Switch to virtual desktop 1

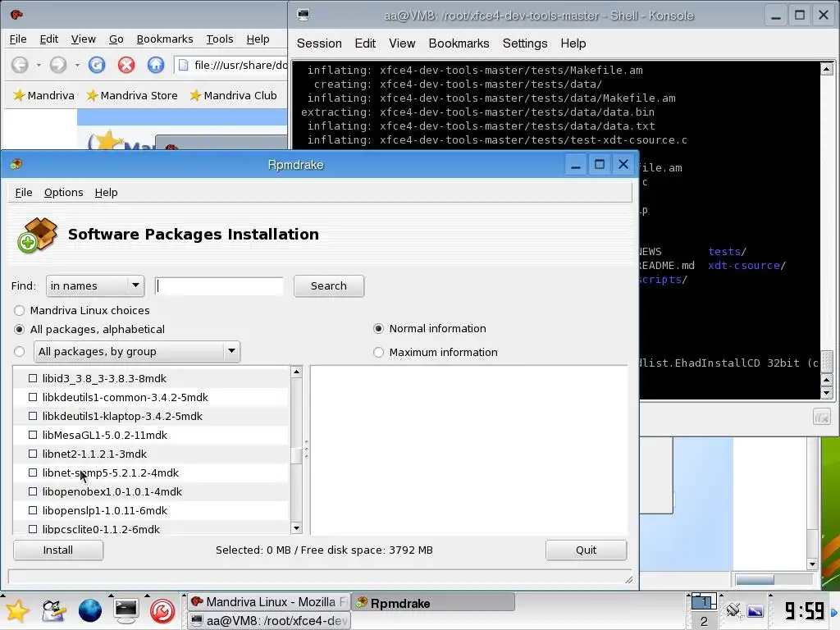point(704,602)
